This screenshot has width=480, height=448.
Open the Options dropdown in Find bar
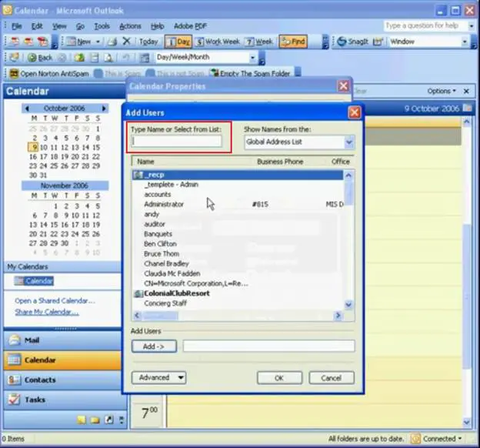point(442,91)
